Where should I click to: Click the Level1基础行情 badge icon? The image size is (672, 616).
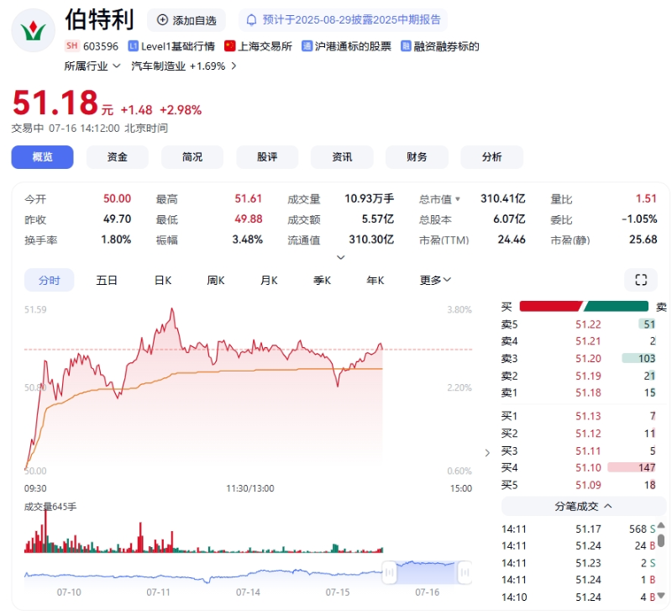(x=134, y=46)
